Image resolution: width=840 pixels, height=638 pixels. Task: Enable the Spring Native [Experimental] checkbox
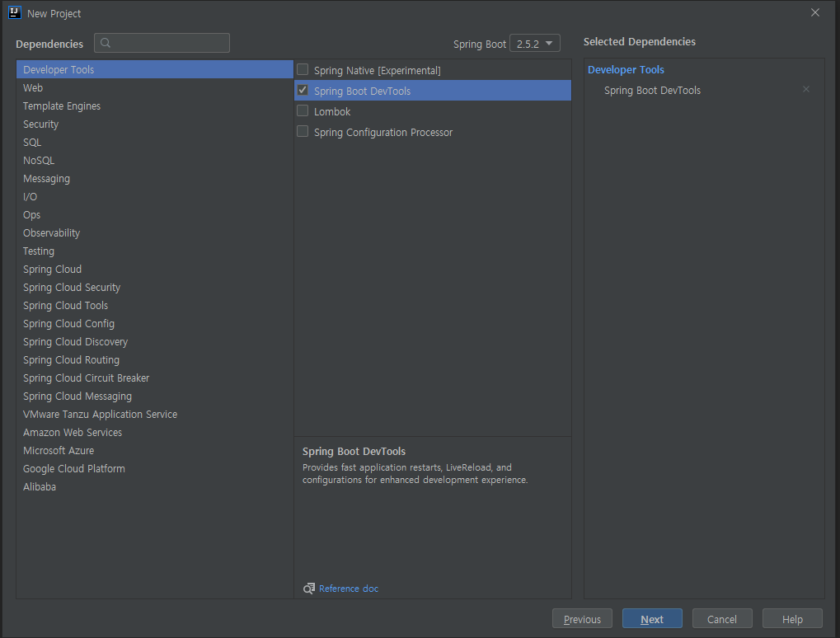click(303, 69)
